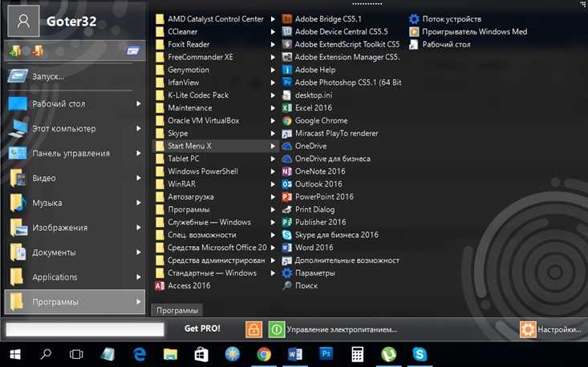Open Excel 2016
The width and height of the screenshot is (588, 367).
point(306,108)
